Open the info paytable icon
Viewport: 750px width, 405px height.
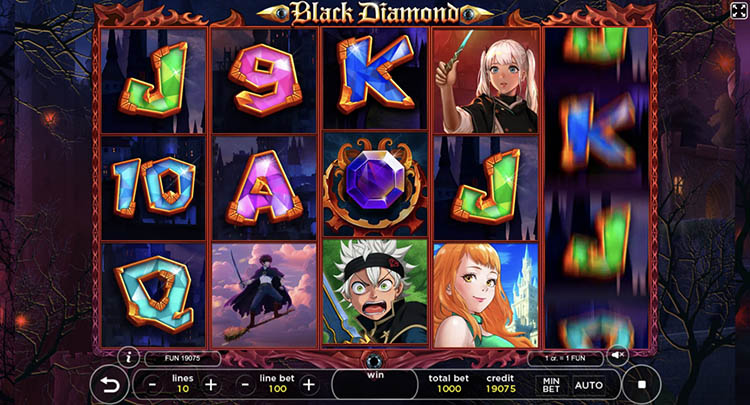(x=128, y=357)
